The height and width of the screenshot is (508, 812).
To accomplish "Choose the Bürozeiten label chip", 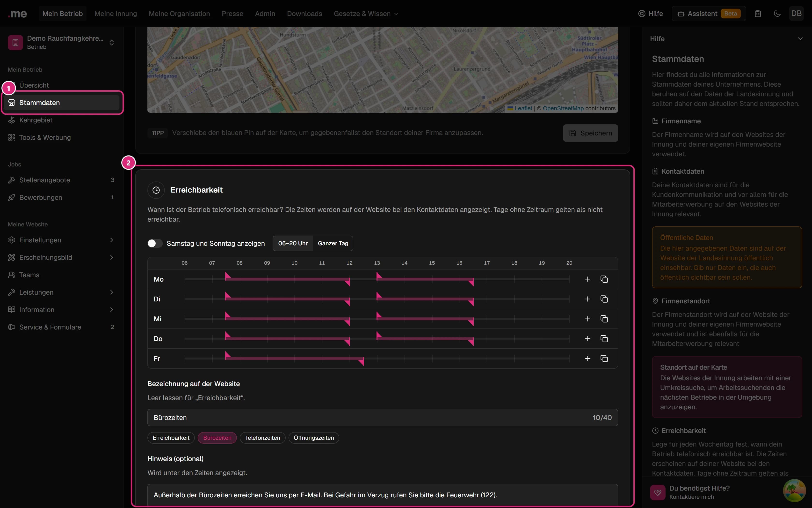I will pyautogui.click(x=217, y=438).
